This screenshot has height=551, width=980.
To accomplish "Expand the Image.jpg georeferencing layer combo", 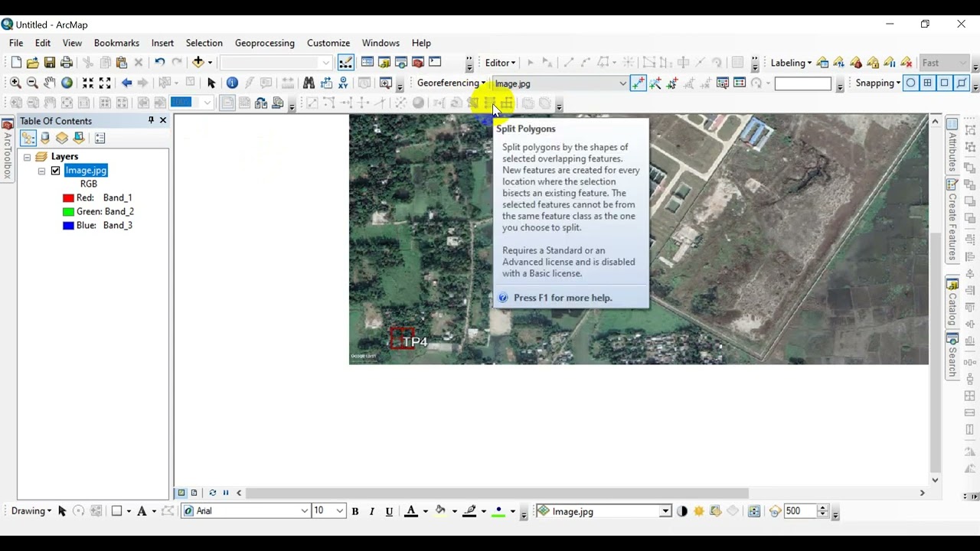I will point(622,83).
